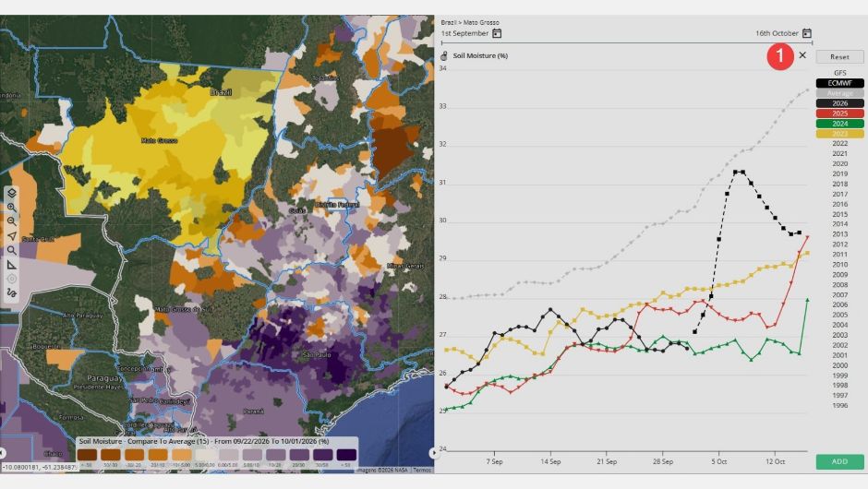
Task: Close the Soil Moisture chart
Action: [x=802, y=55]
